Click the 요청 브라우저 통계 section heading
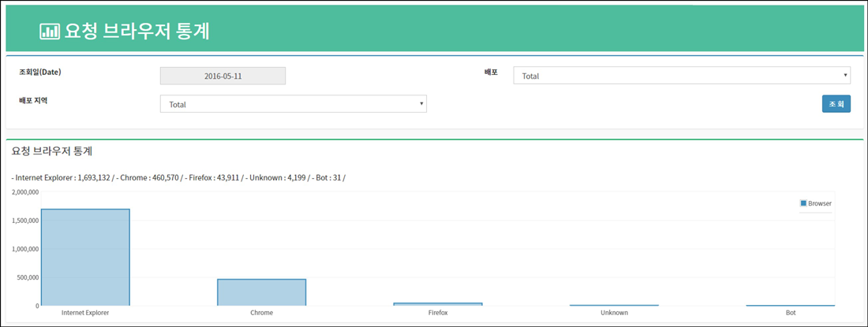 click(51, 150)
